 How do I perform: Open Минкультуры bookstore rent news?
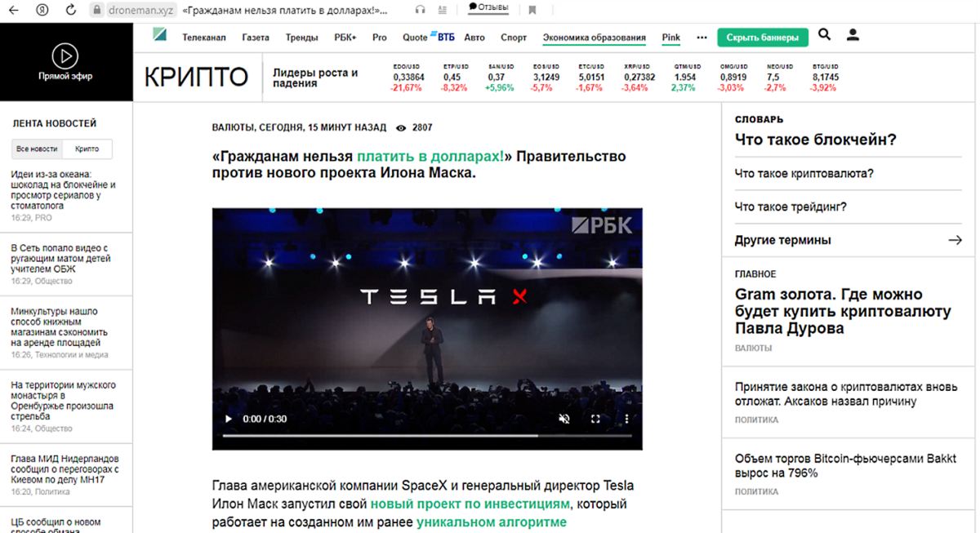[x=60, y=327]
